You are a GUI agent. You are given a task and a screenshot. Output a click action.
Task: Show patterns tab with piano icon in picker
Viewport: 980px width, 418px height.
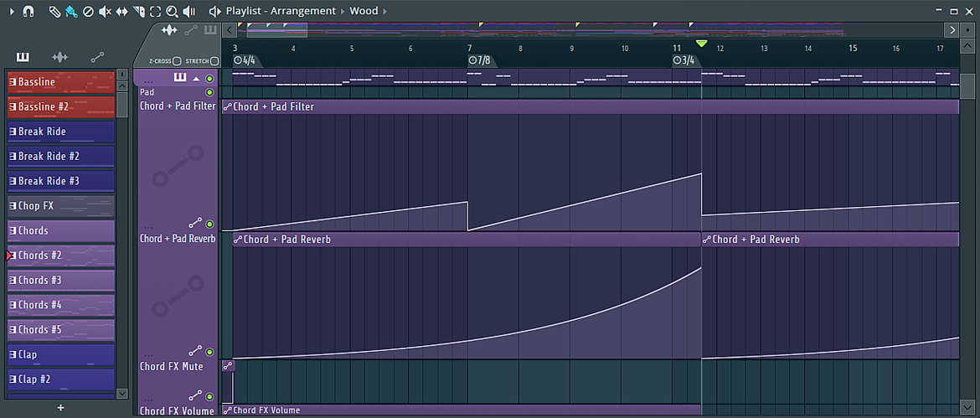tap(23, 58)
